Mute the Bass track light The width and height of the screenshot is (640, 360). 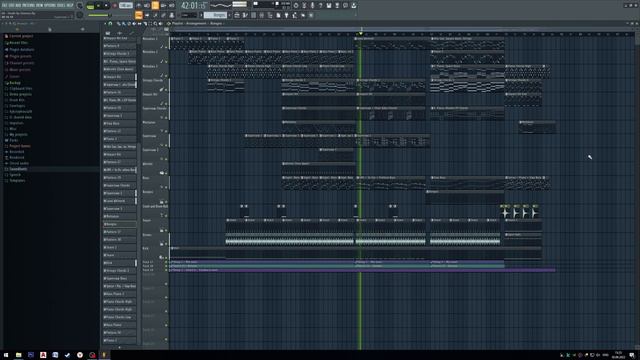point(166,187)
